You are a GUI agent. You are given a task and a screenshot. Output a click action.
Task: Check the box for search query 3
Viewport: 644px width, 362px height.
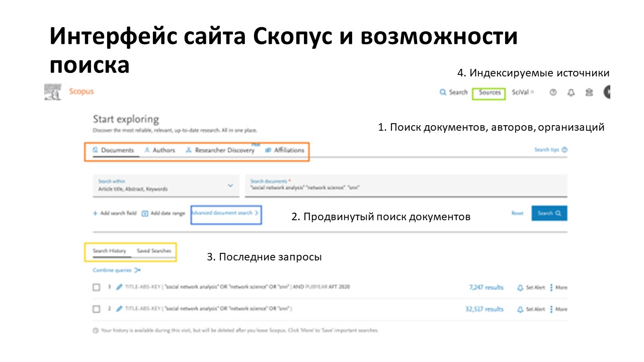[97, 288]
